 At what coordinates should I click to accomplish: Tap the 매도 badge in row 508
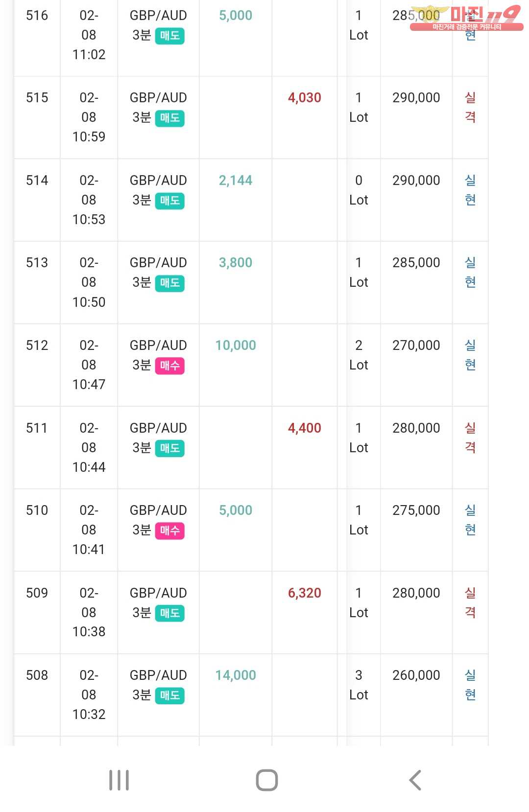(169, 696)
